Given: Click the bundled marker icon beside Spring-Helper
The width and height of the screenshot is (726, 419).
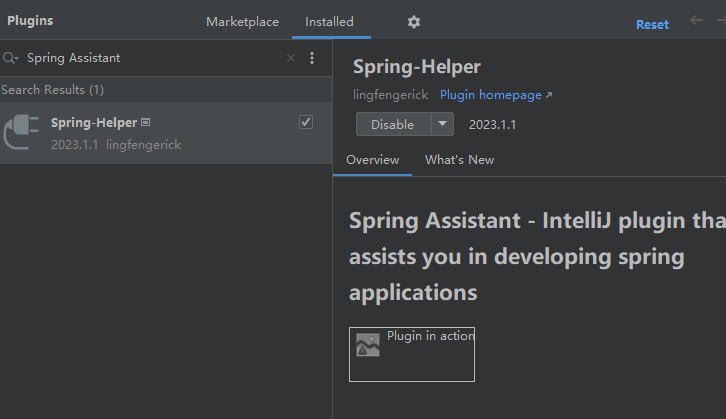Looking at the screenshot, I should [145, 122].
